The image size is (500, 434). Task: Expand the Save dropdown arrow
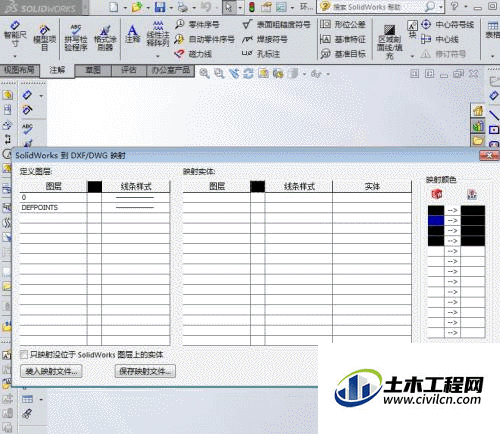(171, 7)
